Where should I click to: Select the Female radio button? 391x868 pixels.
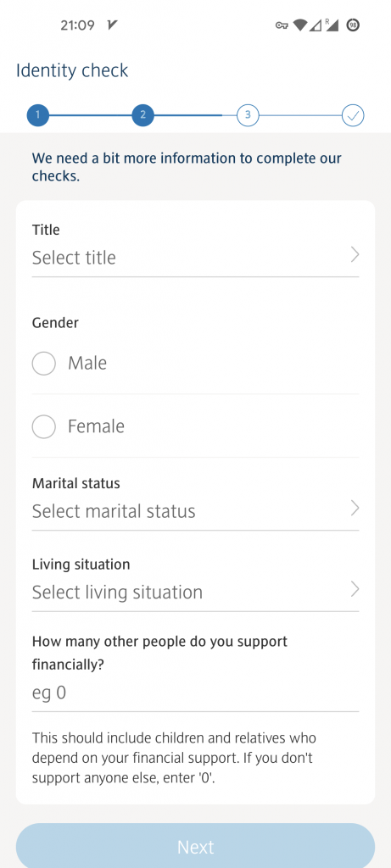(44, 427)
